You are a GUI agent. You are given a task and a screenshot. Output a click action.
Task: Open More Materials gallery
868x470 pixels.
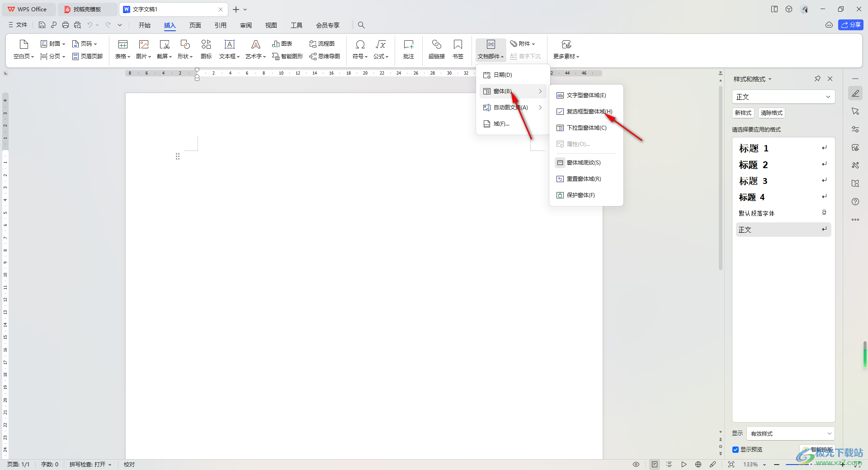[566, 49]
